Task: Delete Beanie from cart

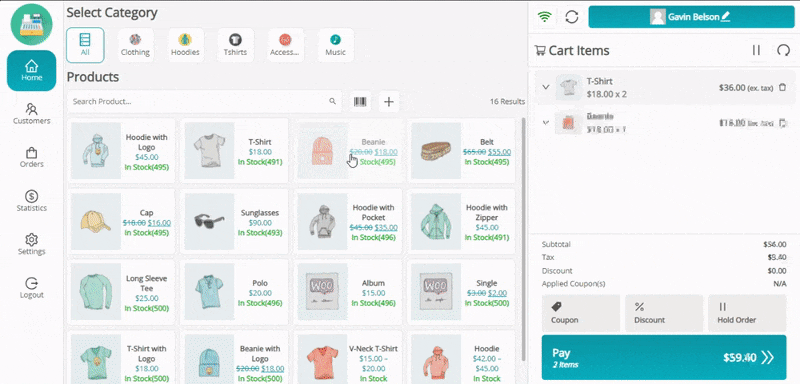Action: [784, 122]
